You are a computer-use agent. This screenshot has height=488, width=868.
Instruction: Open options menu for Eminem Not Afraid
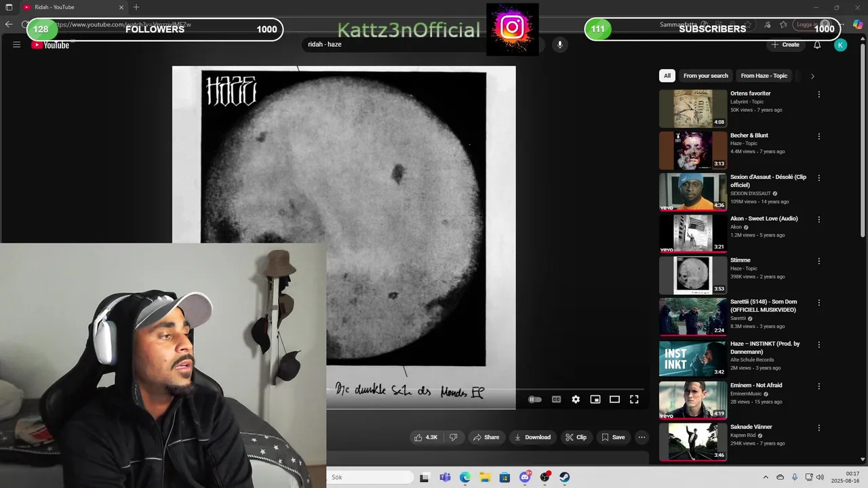pos(818,386)
